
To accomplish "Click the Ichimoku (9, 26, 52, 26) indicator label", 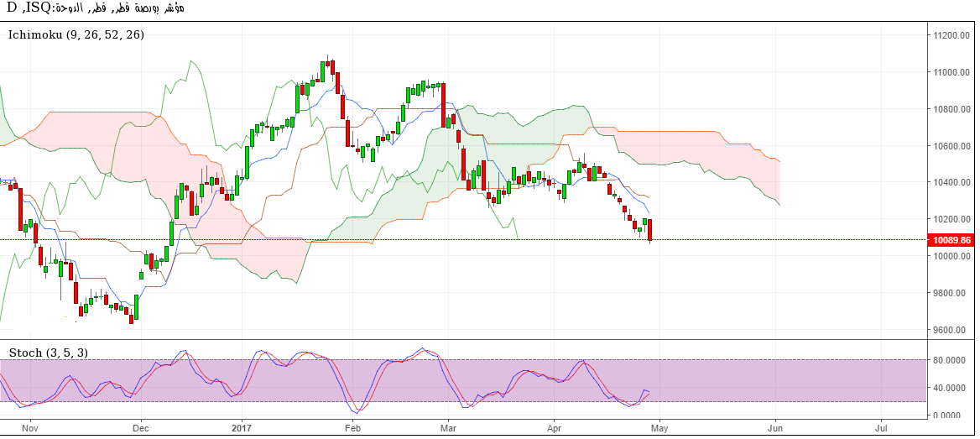I will 76,35.
